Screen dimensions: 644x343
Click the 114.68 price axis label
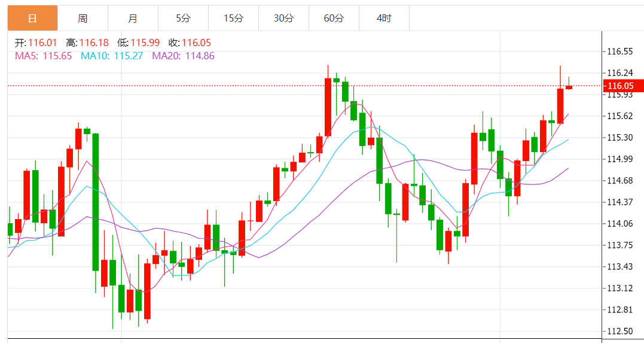click(x=619, y=181)
